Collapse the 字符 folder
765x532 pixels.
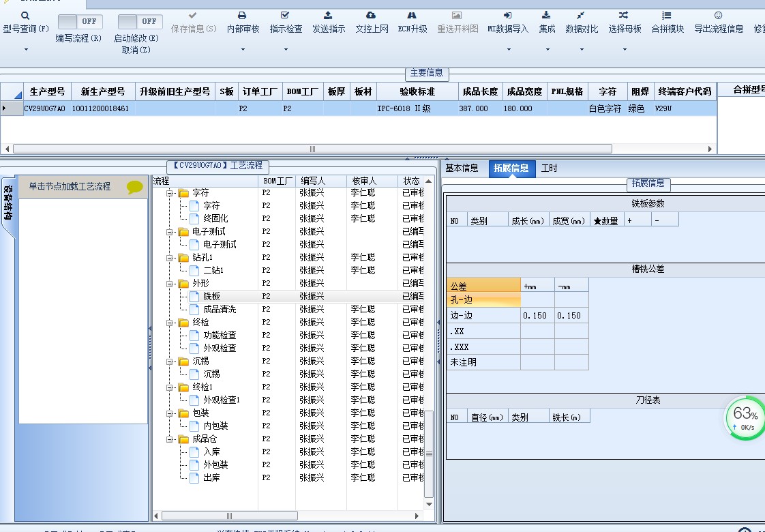tap(170, 193)
